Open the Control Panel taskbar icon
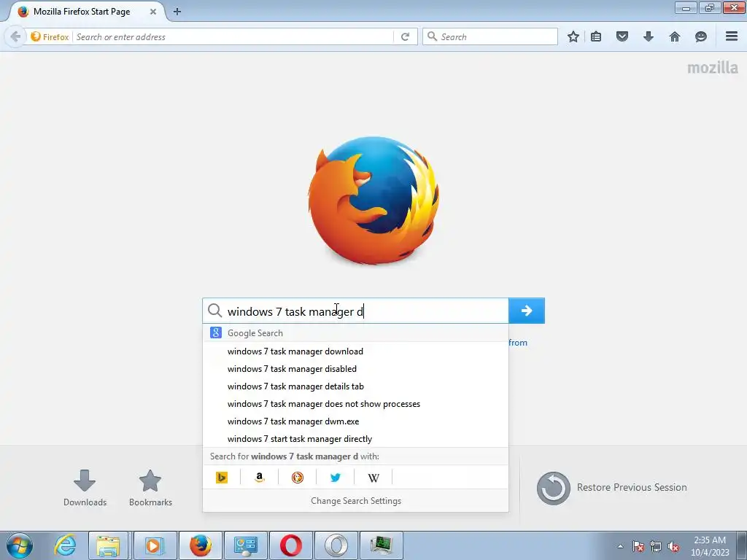Viewport: 747px width, 560px height. 246,545
